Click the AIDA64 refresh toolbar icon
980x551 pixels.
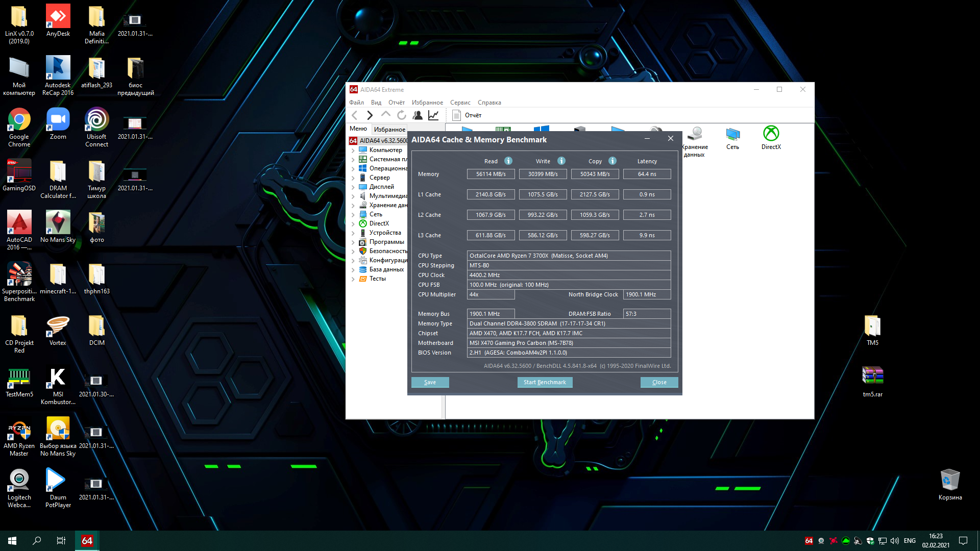(x=402, y=115)
